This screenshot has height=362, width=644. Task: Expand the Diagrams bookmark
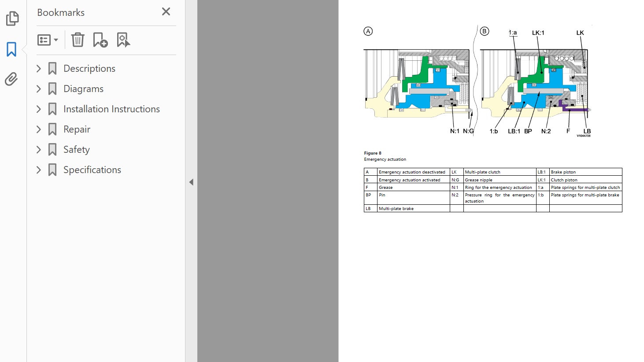[x=39, y=89]
